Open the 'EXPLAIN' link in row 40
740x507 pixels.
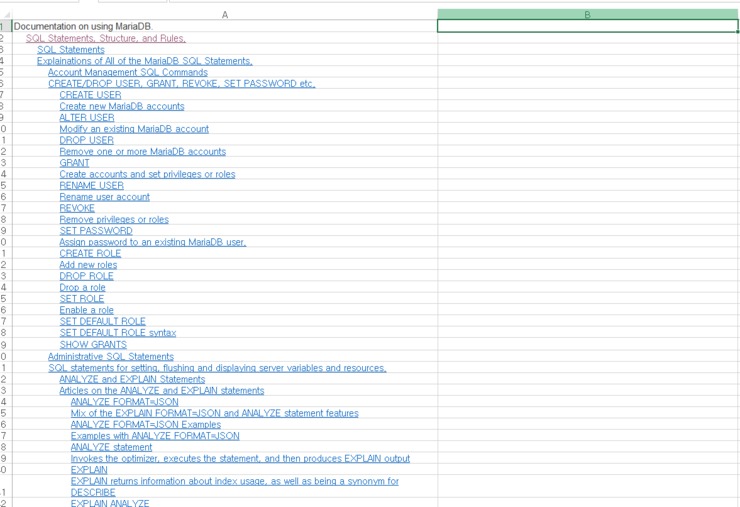point(89,470)
